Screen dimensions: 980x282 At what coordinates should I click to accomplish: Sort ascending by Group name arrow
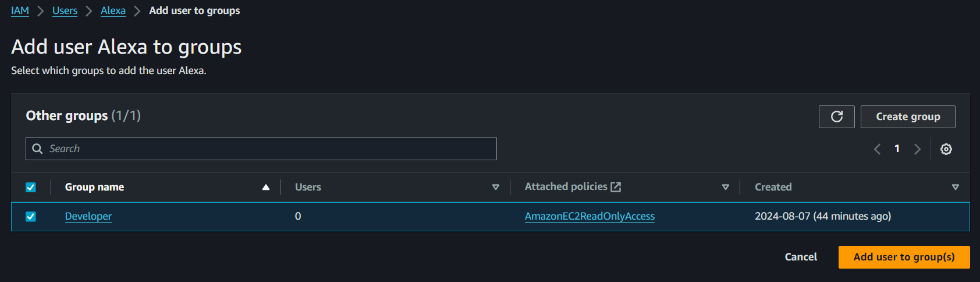pos(266,187)
